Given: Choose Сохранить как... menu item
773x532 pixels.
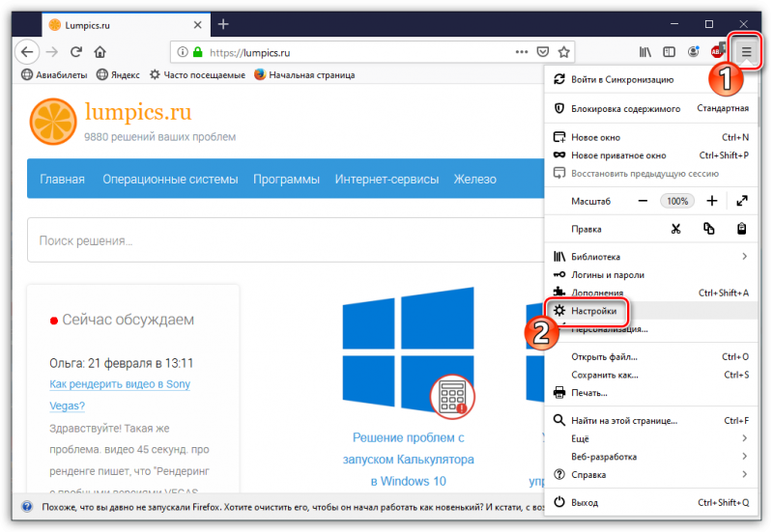Looking at the screenshot, I should [x=650, y=376].
